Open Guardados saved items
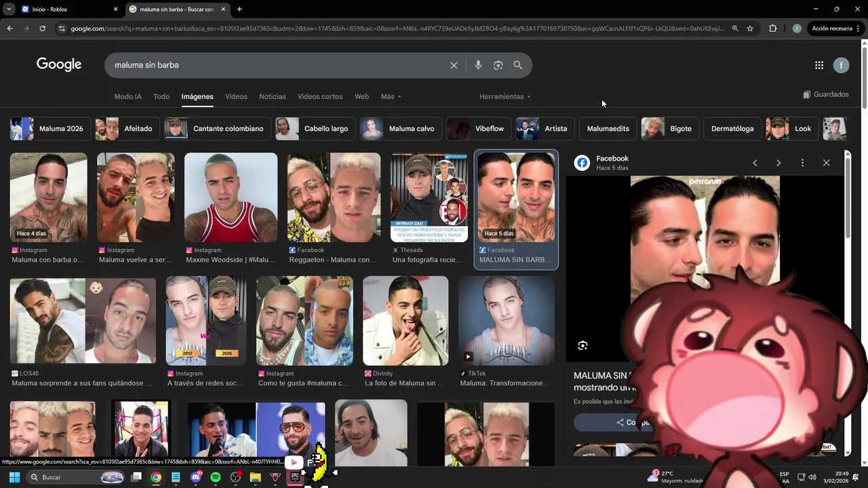868x488 pixels. [x=825, y=95]
